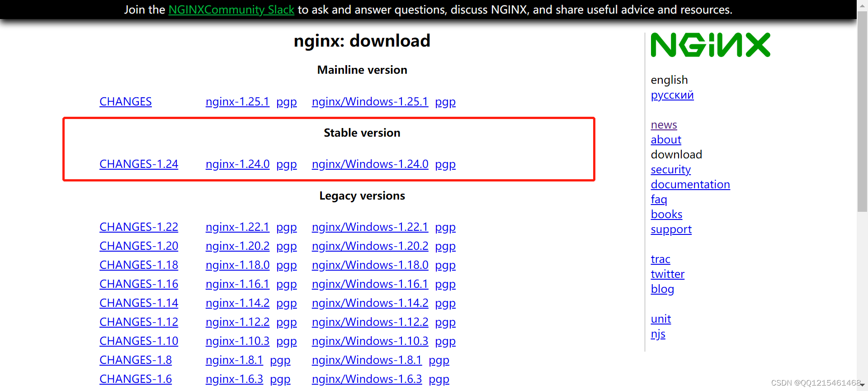The image size is (868, 391).
Task: Download nginx/Windows-1.14.2
Action: pyautogui.click(x=370, y=303)
